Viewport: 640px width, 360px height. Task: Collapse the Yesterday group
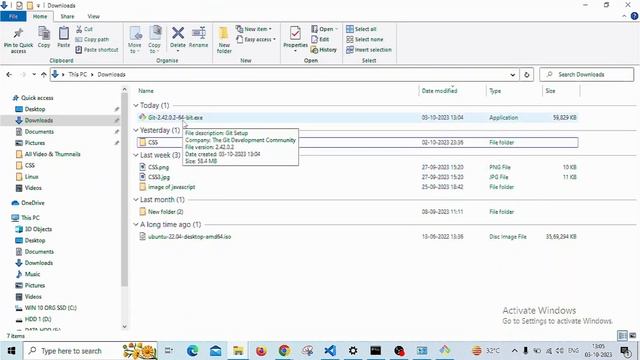(136, 130)
